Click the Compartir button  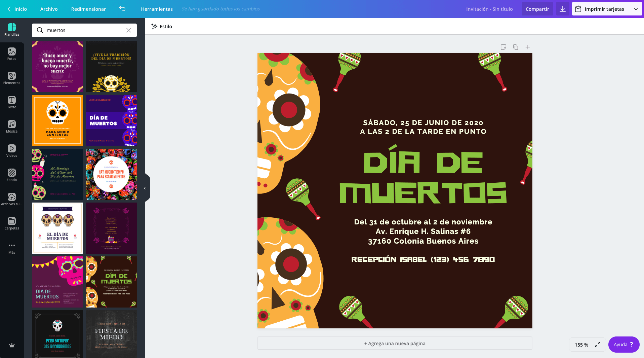click(537, 9)
